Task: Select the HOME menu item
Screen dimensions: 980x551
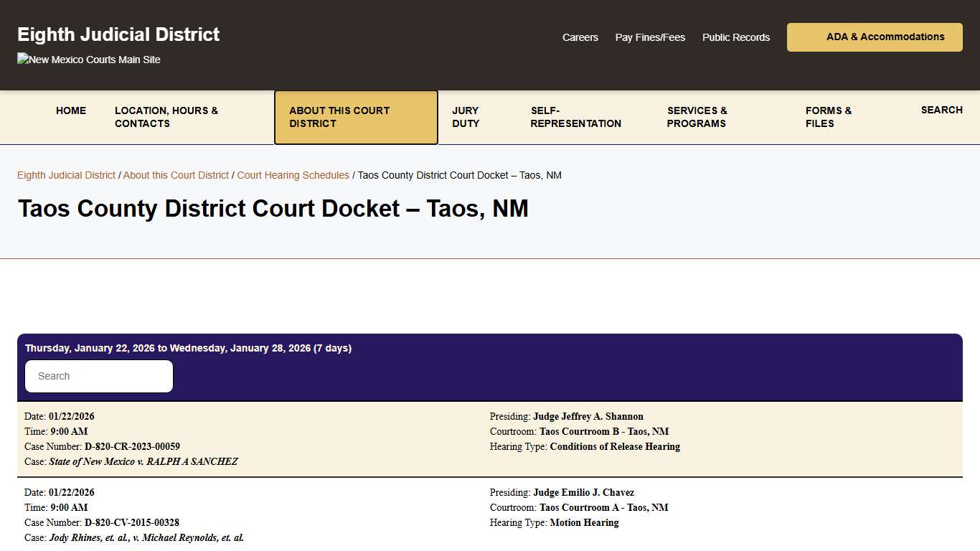Action: click(x=70, y=110)
